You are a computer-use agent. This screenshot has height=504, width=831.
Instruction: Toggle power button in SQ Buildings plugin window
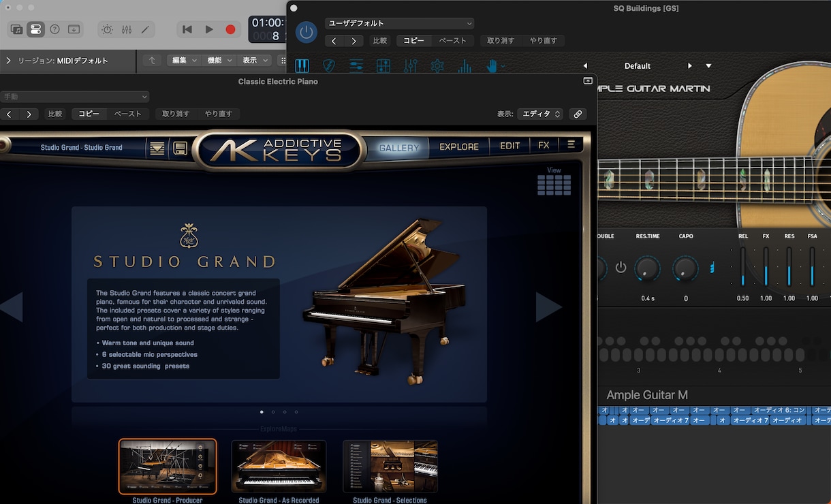307,32
